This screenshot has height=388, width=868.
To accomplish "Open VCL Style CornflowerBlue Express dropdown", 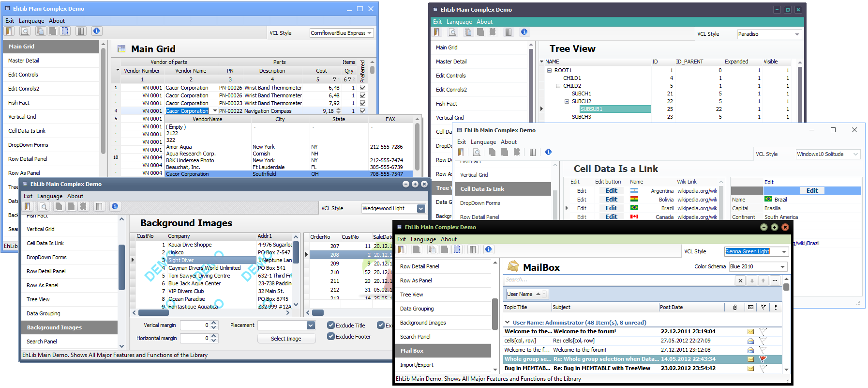I will click(x=370, y=33).
